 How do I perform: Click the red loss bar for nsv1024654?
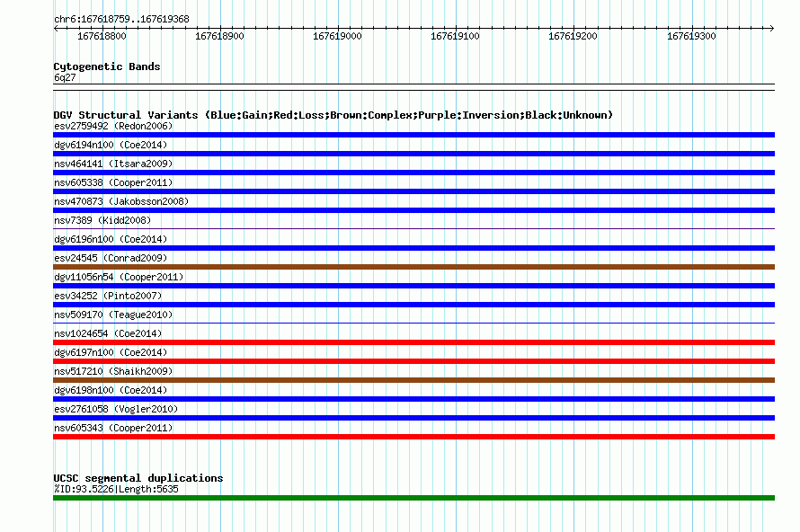point(413,342)
